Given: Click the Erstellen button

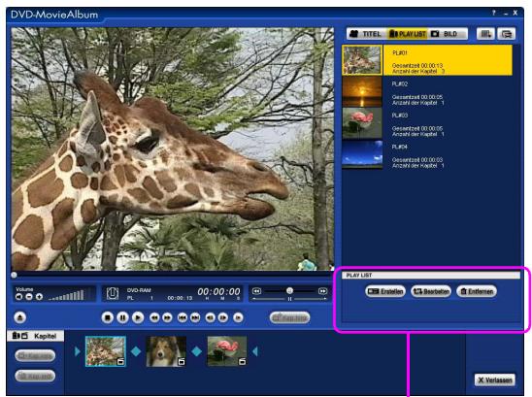Looking at the screenshot, I should 385,291.
